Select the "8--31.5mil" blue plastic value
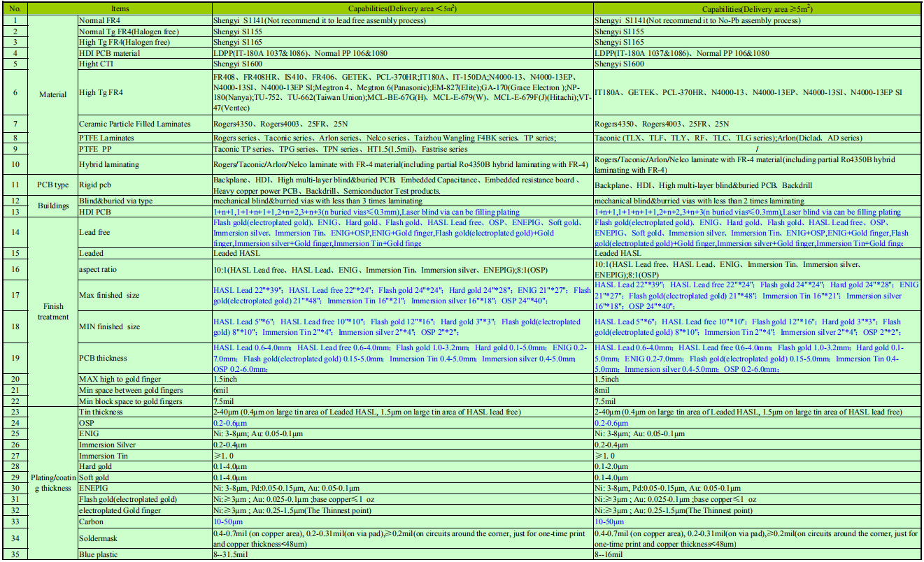 coord(401,554)
